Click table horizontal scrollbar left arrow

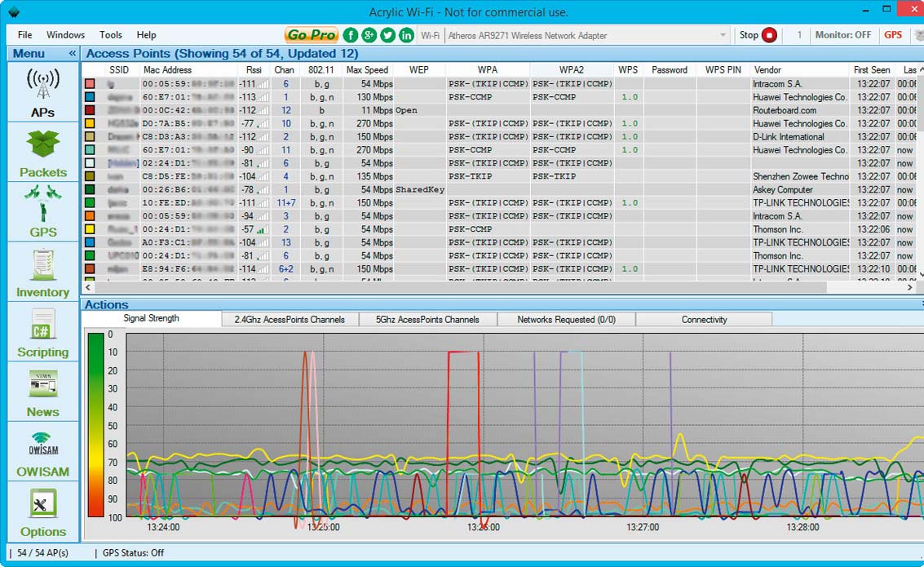tap(88, 288)
